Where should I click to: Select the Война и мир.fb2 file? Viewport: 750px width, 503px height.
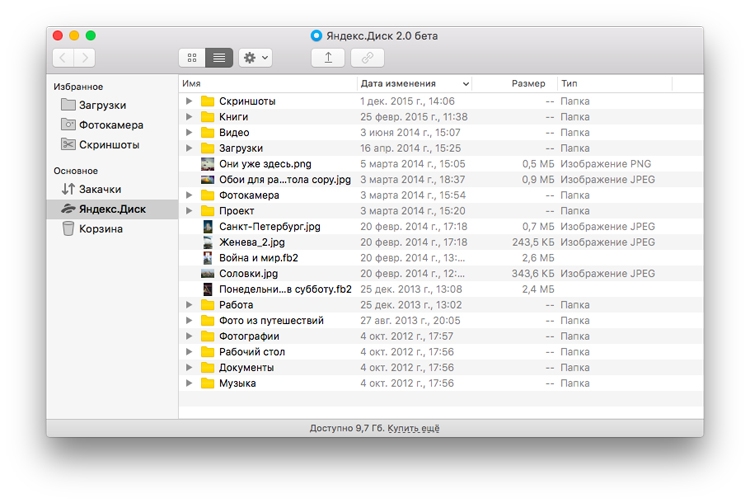[258, 258]
